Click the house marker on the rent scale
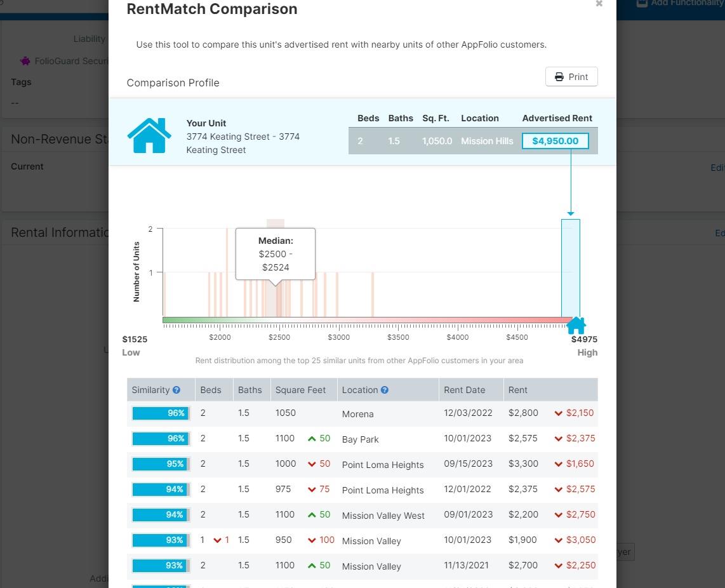Image resolution: width=725 pixels, height=588 pixels. click(576, 326)
